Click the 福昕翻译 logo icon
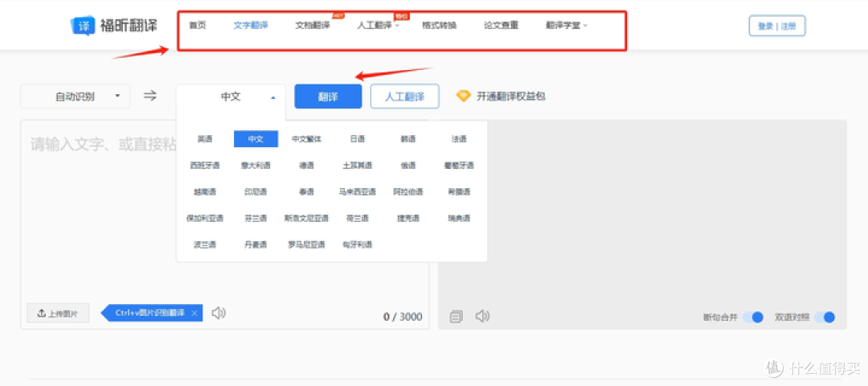Viewport: 868px width, 386px height. pyautogui.click(x=83, y=26)
